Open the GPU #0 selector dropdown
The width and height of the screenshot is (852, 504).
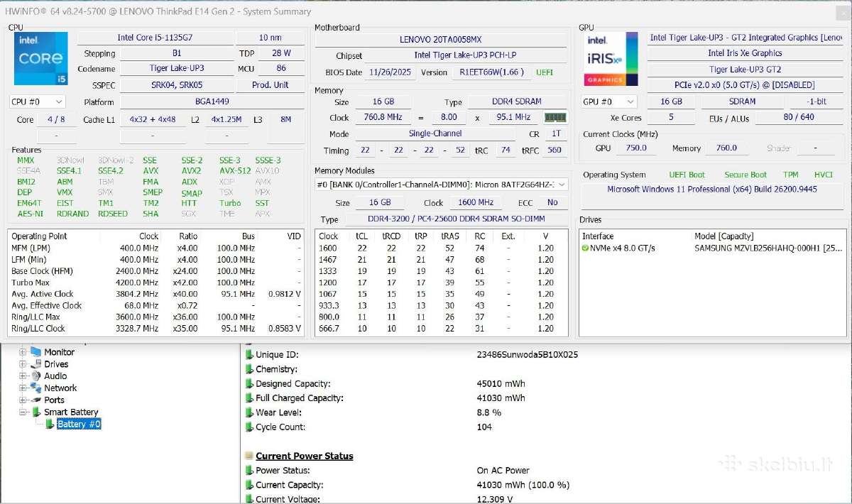tap(608, 102)
